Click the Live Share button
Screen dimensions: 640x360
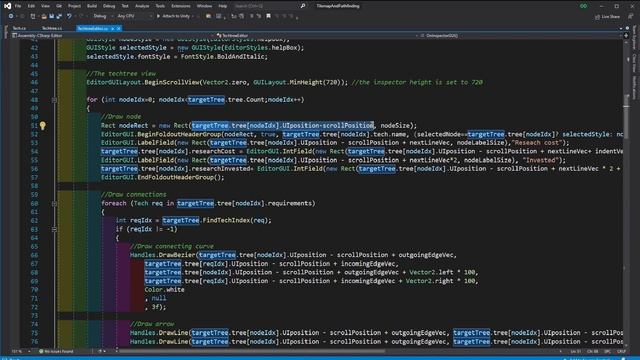607,17
